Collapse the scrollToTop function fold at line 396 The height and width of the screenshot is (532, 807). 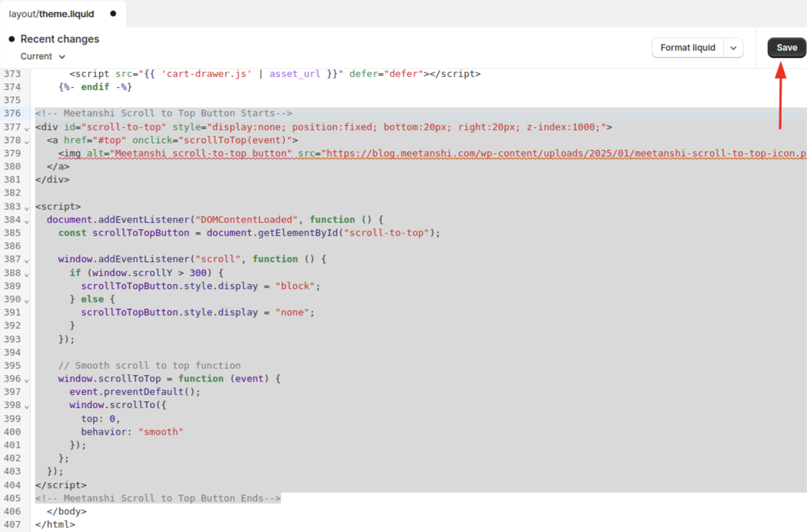click(27, 380)
